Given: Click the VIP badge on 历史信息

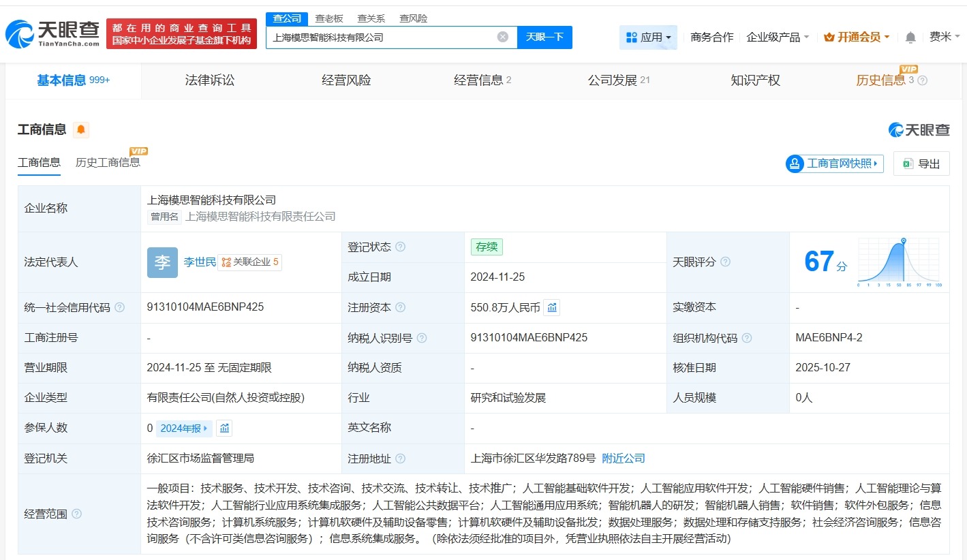Looking at the screenshot, I should (x=909, y=70).
